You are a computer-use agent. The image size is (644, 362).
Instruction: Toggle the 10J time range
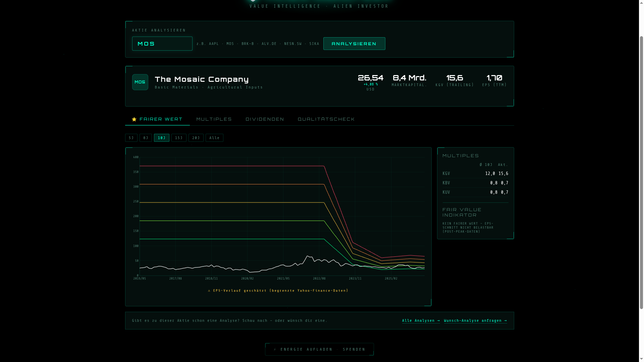(x=161, y=138)
